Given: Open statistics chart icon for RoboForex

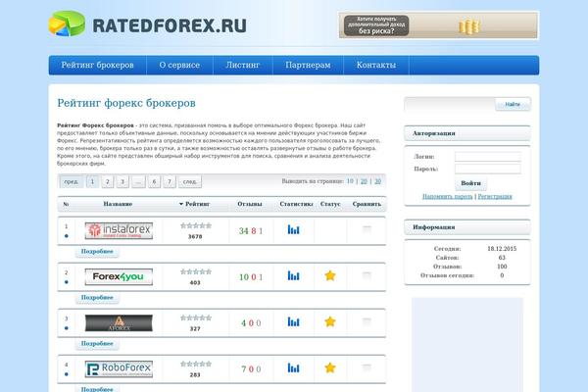Looking at the screenshot, I should tap(293, 368).
